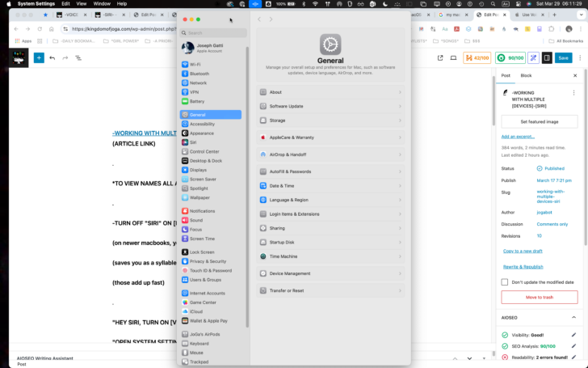Click the undo arrow in editor toolbar

52,58
